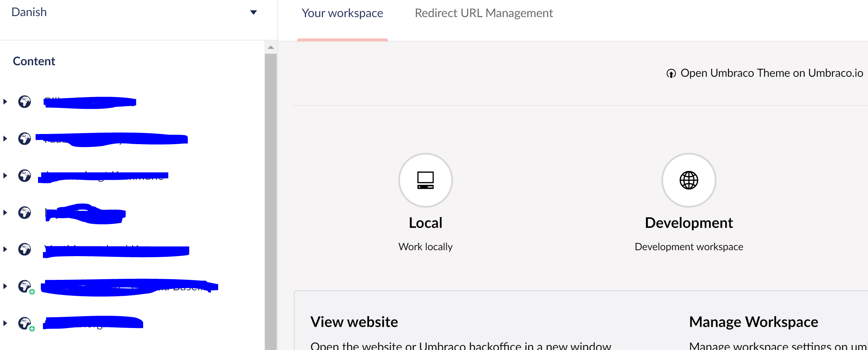Click the globe with green plus icon
Screen dimensions: 868x350
click(x=24, y=287)
